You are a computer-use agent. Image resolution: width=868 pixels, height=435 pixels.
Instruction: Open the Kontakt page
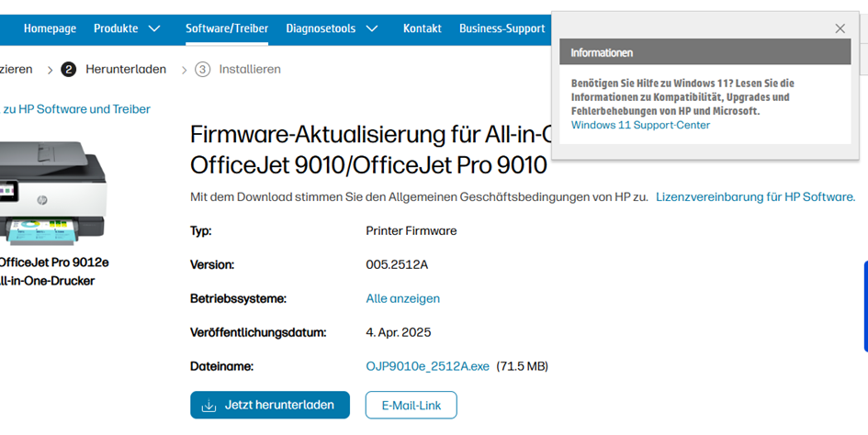click(x=423, y=28)
